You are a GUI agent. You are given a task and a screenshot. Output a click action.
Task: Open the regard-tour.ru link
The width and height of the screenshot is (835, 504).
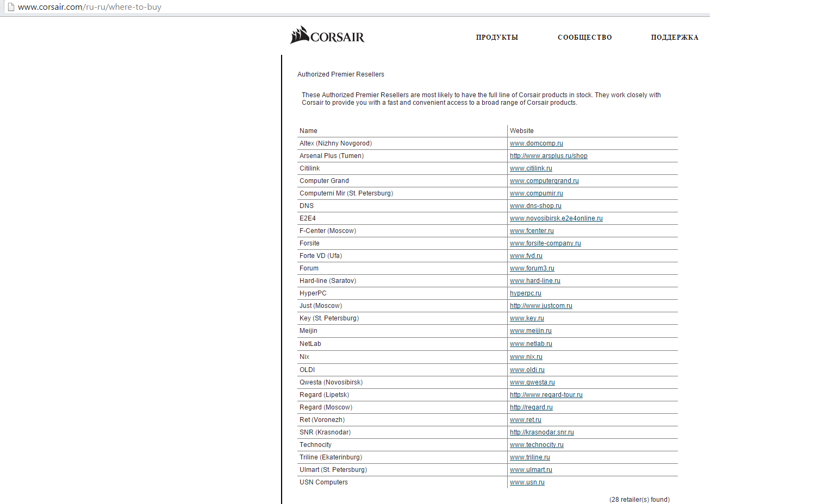tap(546, 395)
